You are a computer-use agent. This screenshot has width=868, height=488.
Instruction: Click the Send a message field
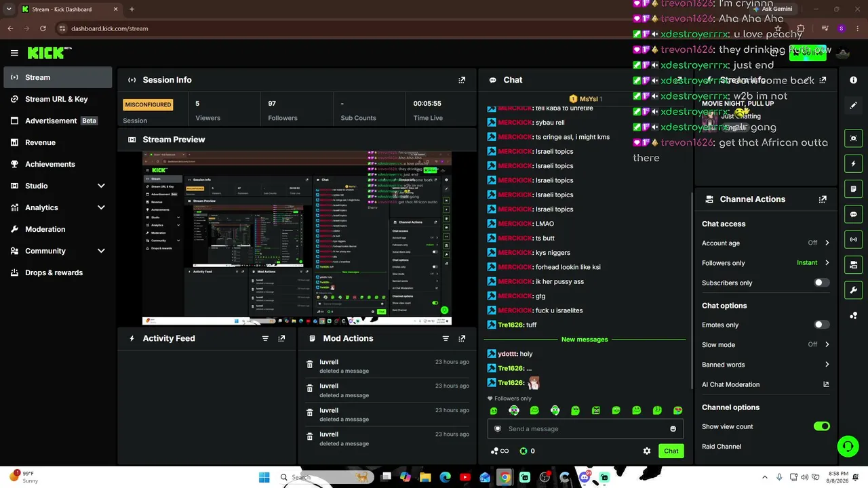click(585, 428)
